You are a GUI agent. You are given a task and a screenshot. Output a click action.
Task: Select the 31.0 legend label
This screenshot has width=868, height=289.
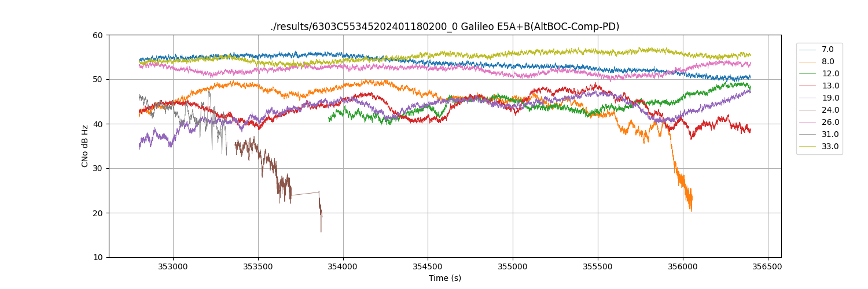830,135
